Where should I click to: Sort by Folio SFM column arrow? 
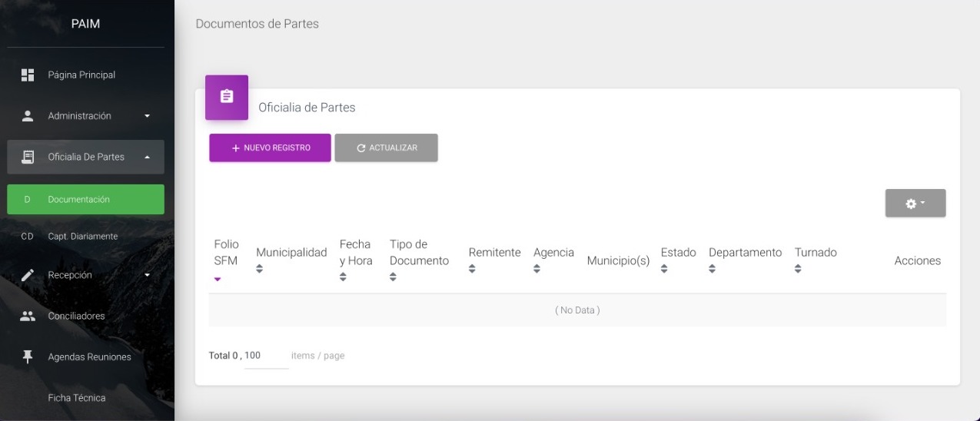[218, 279]
